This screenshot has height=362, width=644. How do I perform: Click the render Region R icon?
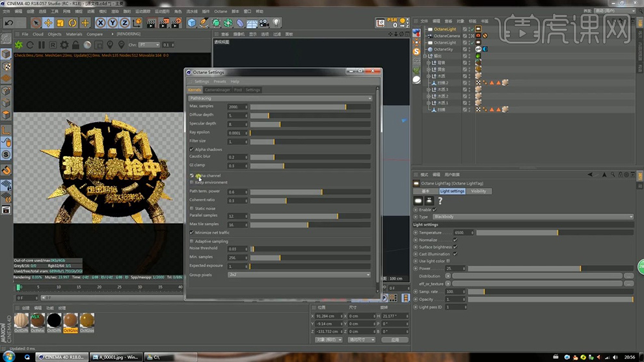click(x=53, y=45)
